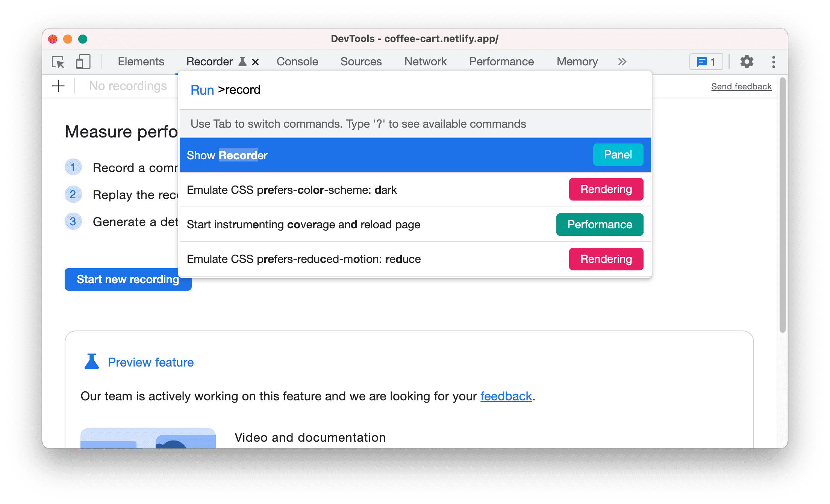Click the Console tab
This screenshot has height=504, width=830.
point(297,61)
